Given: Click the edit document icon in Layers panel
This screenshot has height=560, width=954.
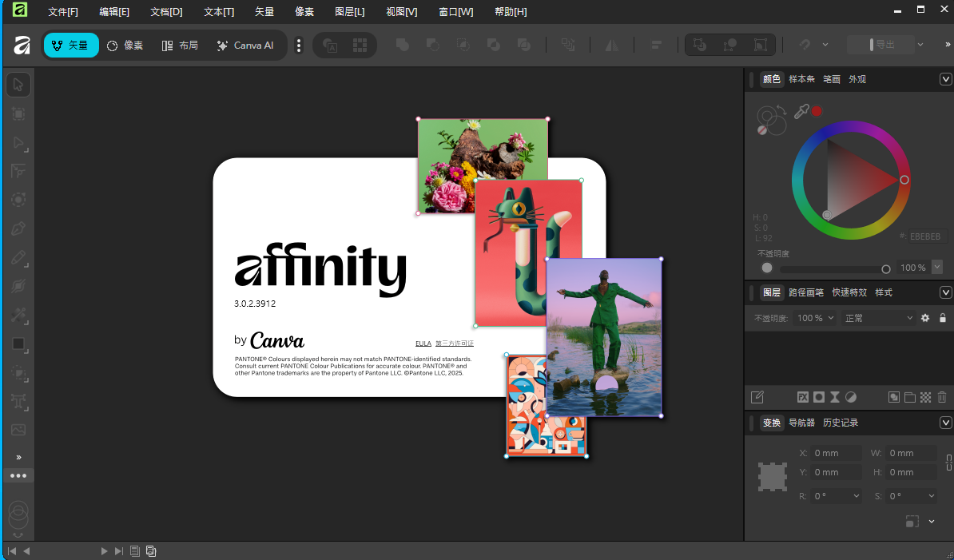Looking at the screenshot, I should (757, 397).
